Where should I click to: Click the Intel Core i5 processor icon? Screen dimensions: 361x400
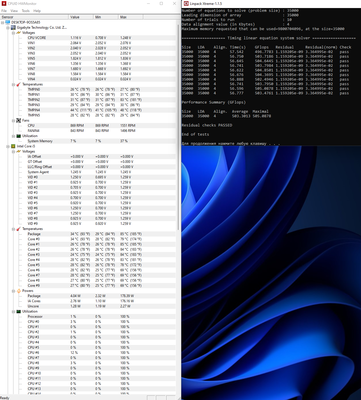click(13, 146)
